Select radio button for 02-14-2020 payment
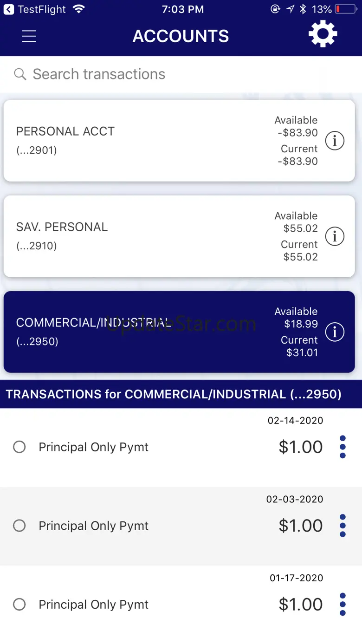 pos(19,447)
